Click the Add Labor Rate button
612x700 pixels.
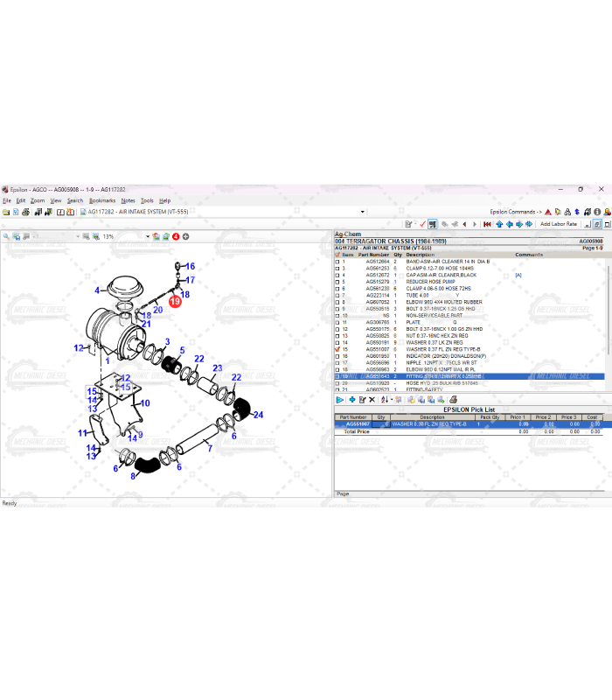click(x=558, y=224)
